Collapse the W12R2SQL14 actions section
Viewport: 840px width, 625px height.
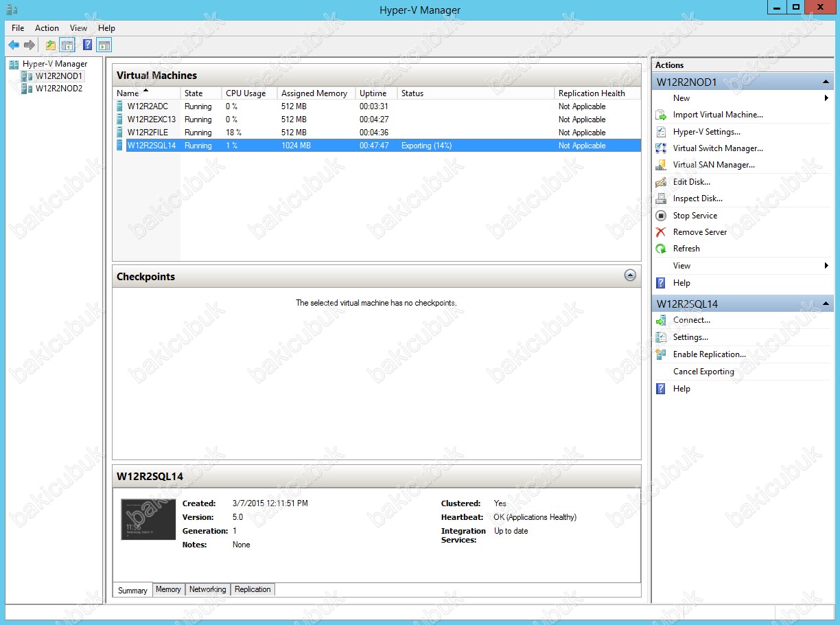coord(826,304)
